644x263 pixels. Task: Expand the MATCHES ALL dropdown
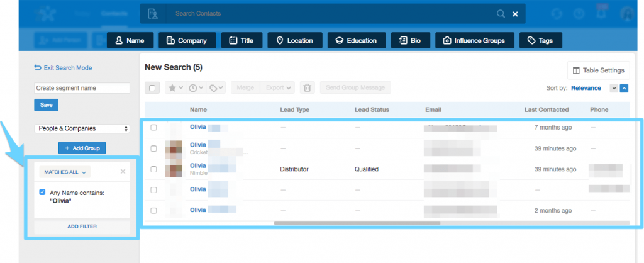click(x=65, y=172)
